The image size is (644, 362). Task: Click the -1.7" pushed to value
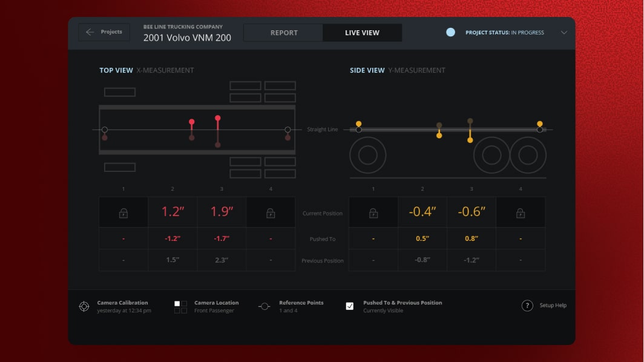[x=222, y=239]
